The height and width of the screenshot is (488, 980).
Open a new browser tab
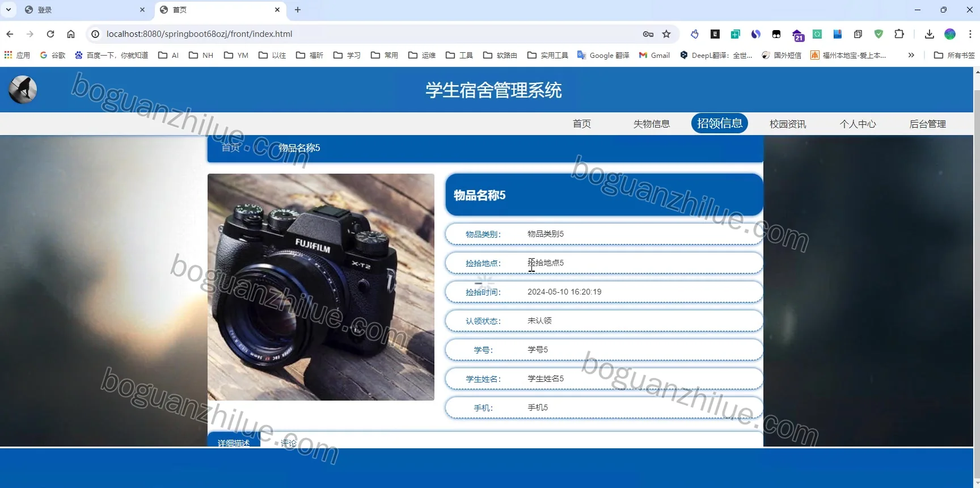[298, 10]
